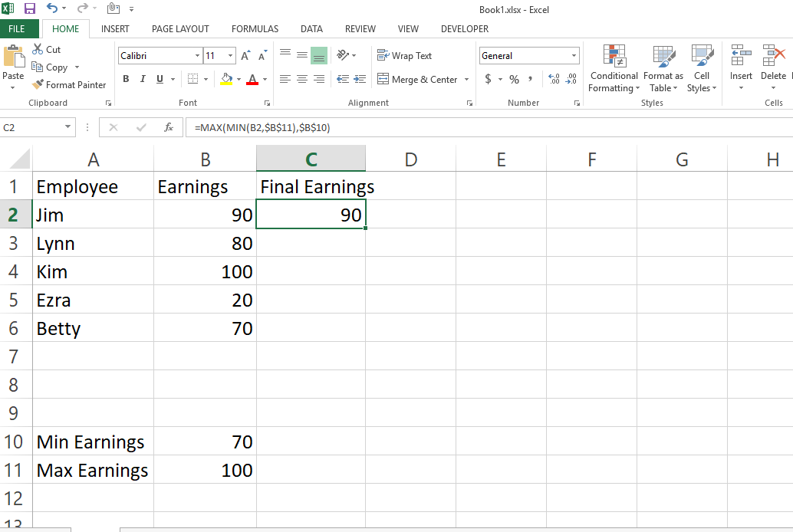Image resolution: width=793 pixels, height=532 pixels.
Task: Open the Alignment dialog launcher
Action: pyautogui.click(x=469, y=103)
